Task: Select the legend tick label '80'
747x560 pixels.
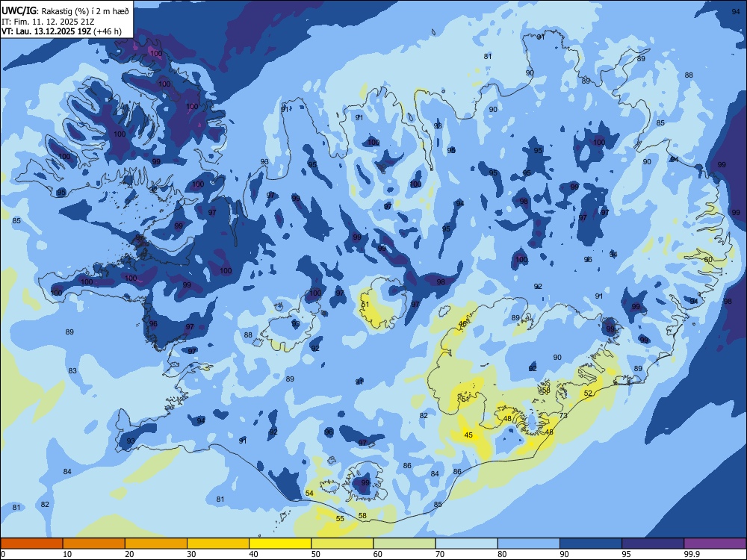Action: click(502, 554)
